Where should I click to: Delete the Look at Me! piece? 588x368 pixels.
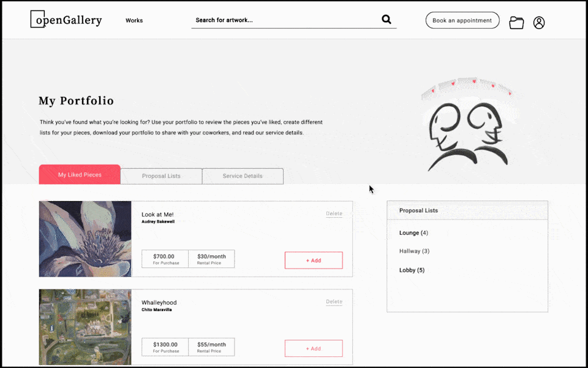[x=334, y=213]
